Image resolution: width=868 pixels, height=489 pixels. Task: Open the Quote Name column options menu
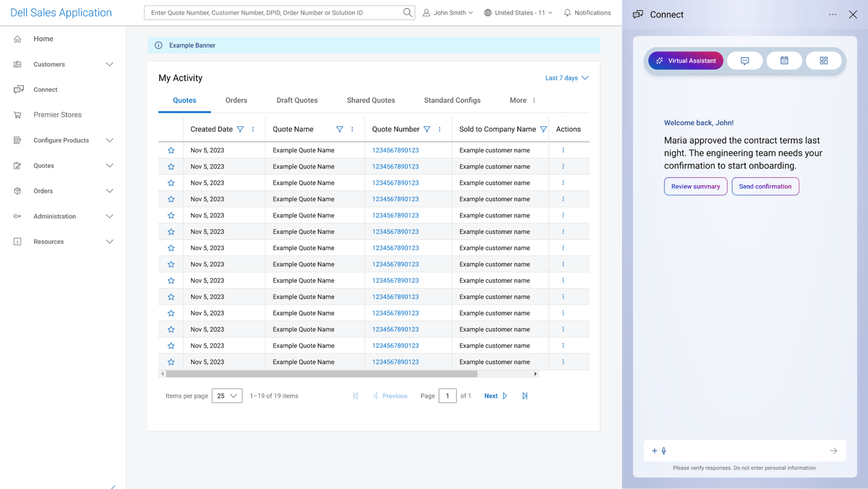click(353, 129)
